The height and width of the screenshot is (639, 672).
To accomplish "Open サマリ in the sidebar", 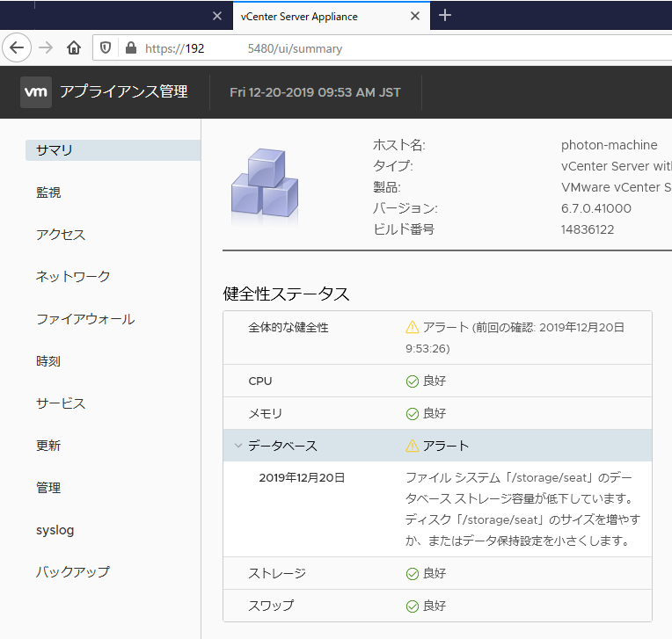I will tap(113, 150).
